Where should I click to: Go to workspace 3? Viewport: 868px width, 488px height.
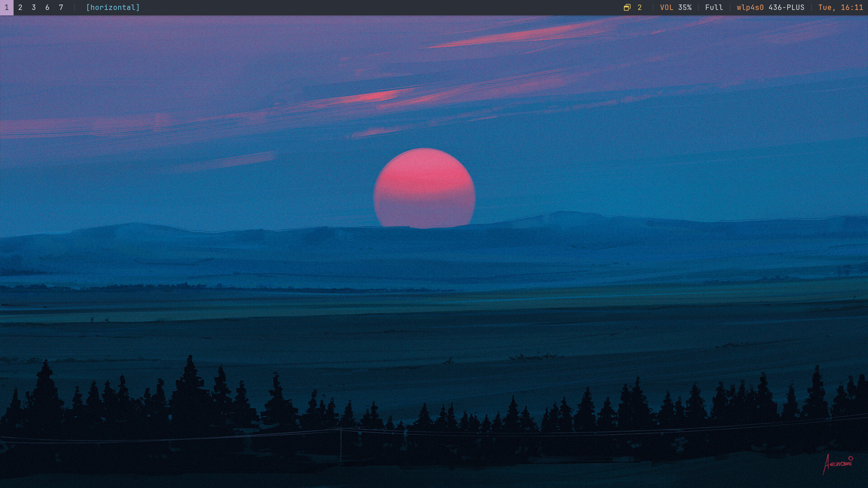click(34, 8)
